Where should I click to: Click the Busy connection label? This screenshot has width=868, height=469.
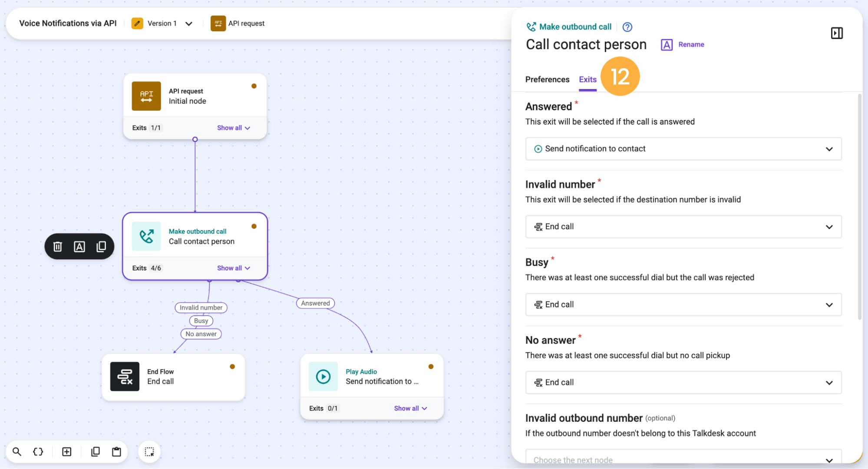click(201, 320)
